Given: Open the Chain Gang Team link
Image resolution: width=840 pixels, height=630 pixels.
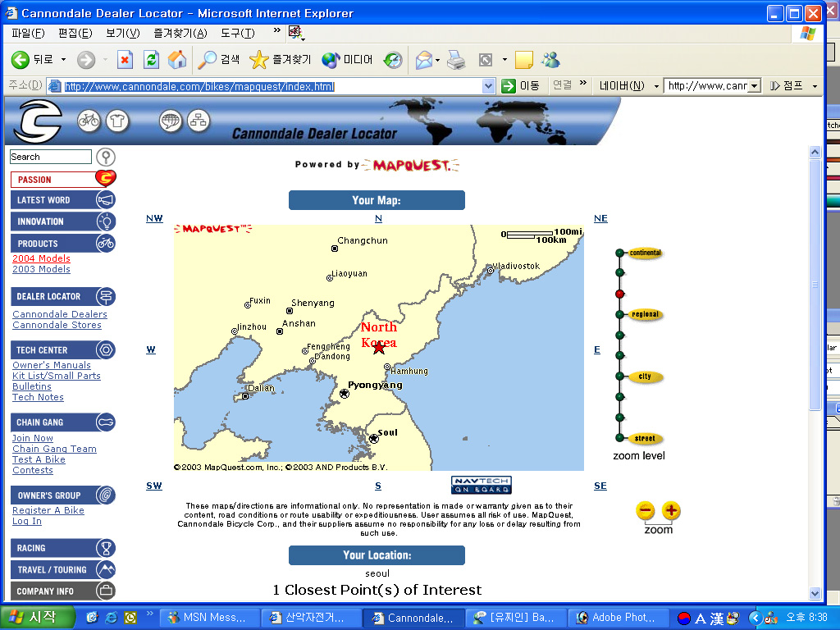Looking at the screenshot, I should (55, 449).
